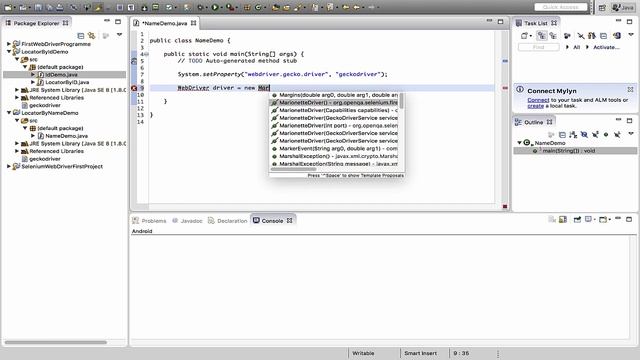Viewport: 640px width, 360px height.
Task: Collapse NameDemo class in Outline
Action: pyautogui.click(x=520, y=143)
